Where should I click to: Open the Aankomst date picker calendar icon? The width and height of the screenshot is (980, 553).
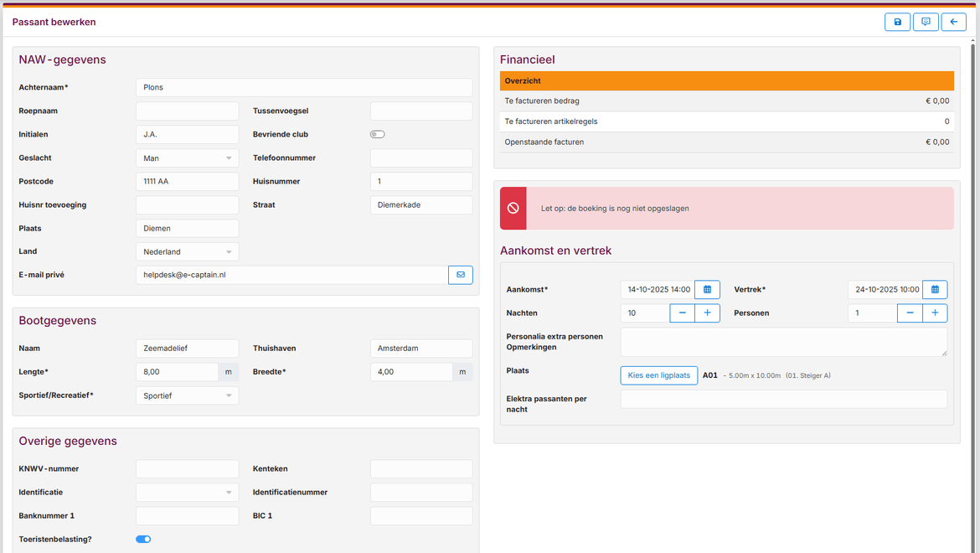[707, 289]
